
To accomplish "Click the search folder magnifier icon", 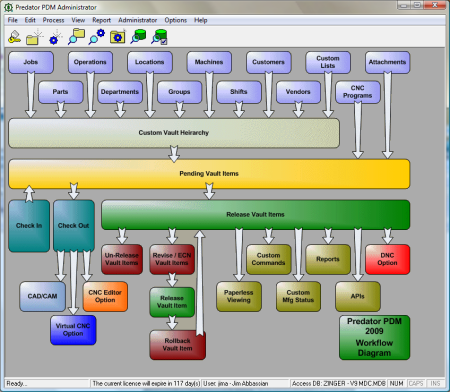I will (x=76, y=37).
